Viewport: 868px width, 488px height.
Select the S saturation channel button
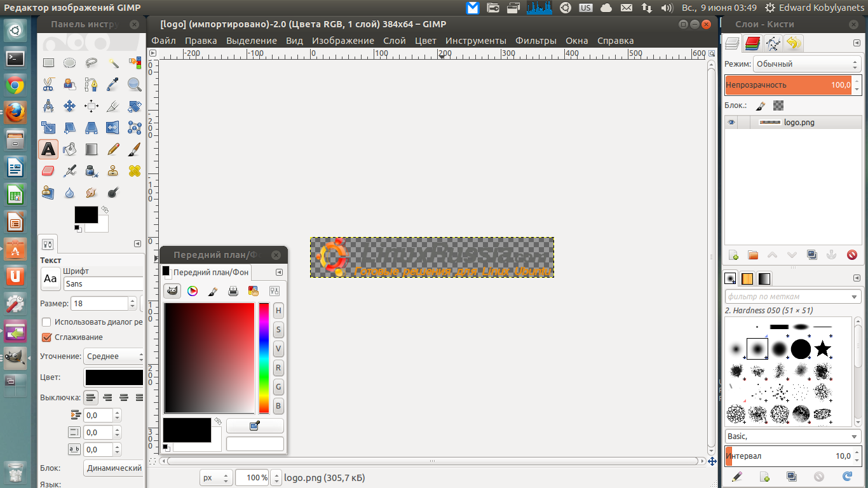coord(278,330)
